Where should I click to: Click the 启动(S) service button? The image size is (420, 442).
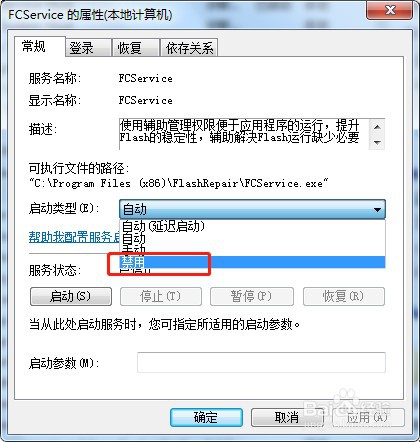(71, 296)
